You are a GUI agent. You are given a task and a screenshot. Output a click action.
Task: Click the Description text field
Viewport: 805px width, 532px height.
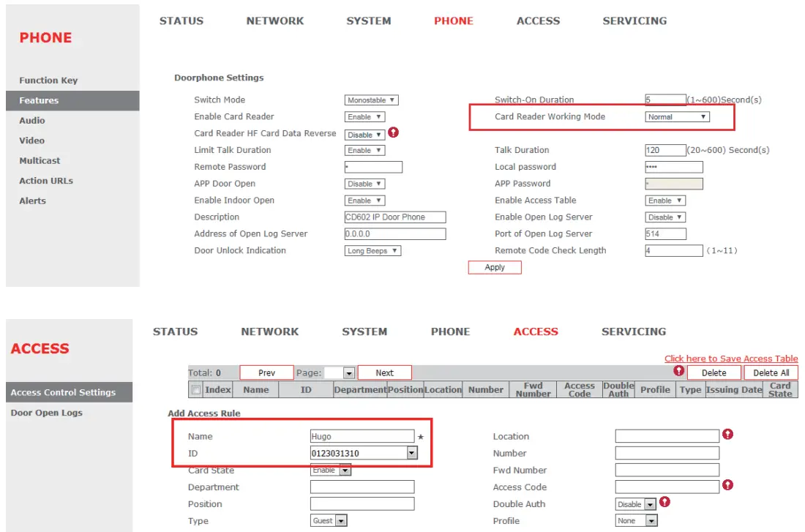[395, 217]
